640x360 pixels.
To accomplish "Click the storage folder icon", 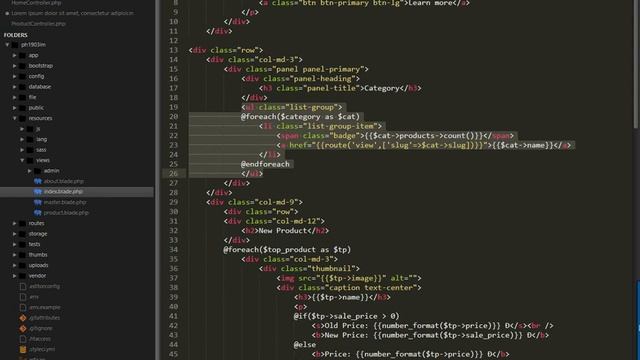I will click(x=22, y=234).
